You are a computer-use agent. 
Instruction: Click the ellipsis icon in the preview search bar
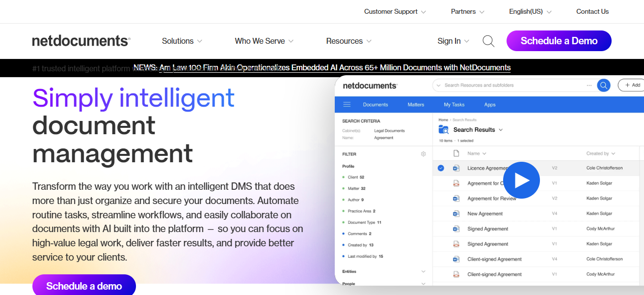click(589, 85)
